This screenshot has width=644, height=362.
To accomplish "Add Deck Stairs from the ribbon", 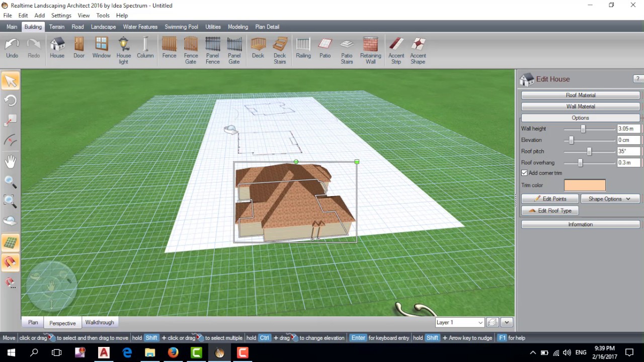I will coord(280,51).
